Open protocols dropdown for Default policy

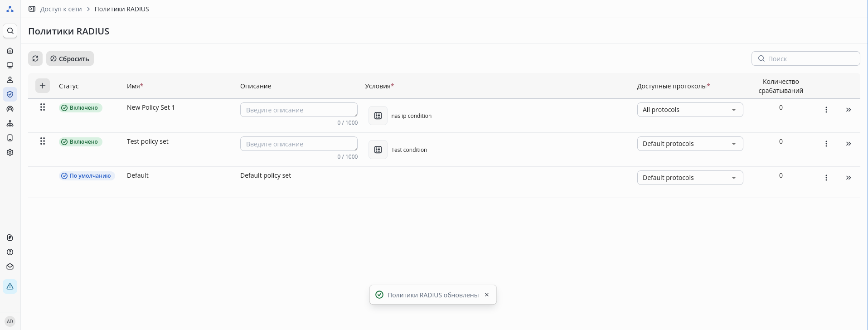pyautogui.click(x=689, y=178)
